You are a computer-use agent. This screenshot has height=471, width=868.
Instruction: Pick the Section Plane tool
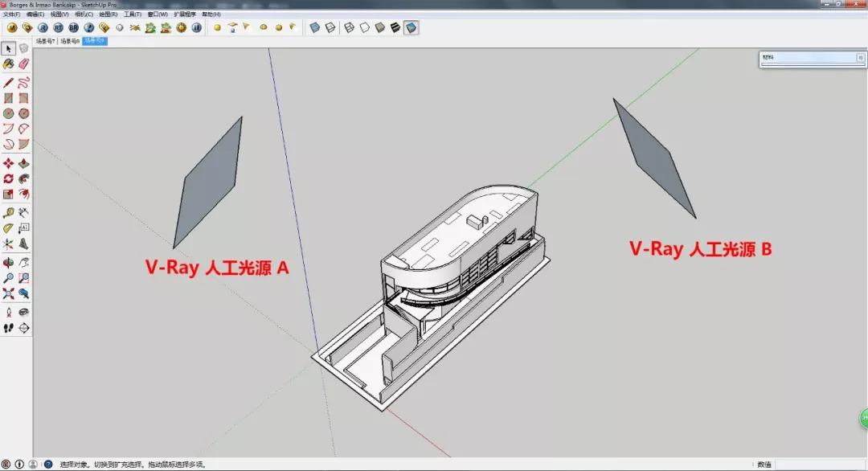(24, 328)
